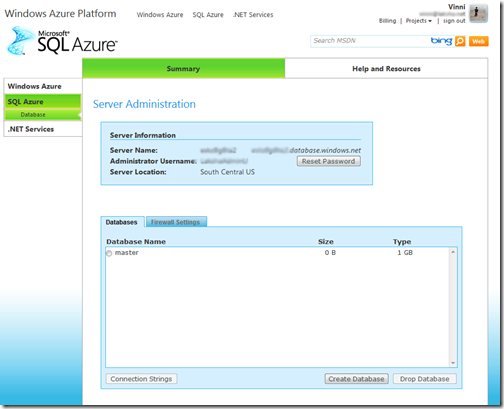Viewport: 504px width, 409px height.
Task: Select SQL Azure in the sidebar
Action: click(x=43, y=102)
